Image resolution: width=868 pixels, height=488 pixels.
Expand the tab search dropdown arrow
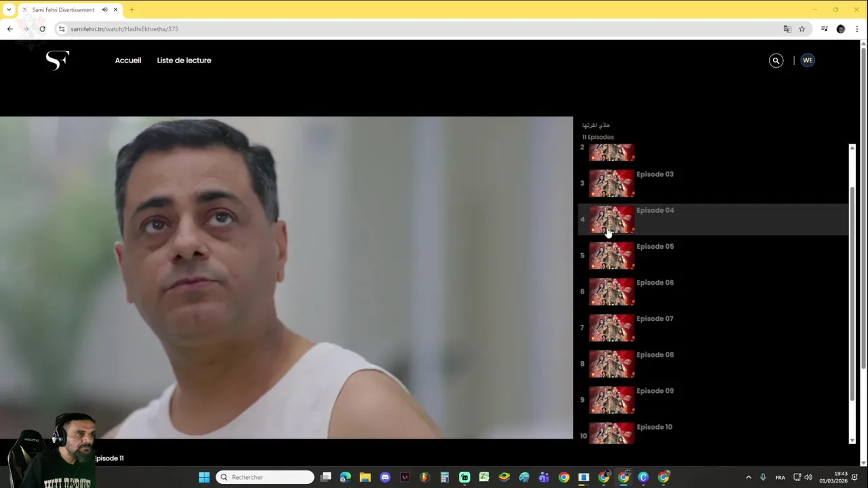coord(9,9)
